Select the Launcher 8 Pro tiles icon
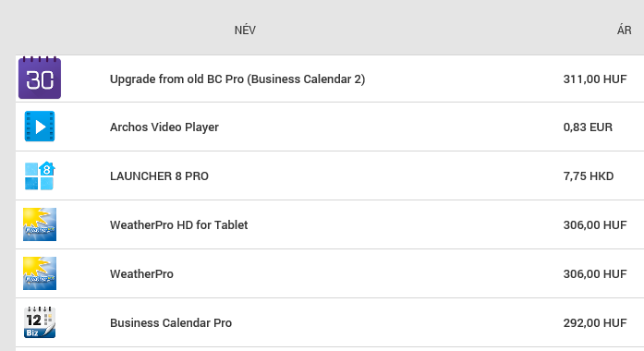This screenshot has width=644, height=351. pyautogui.click(x=40, y=175)
